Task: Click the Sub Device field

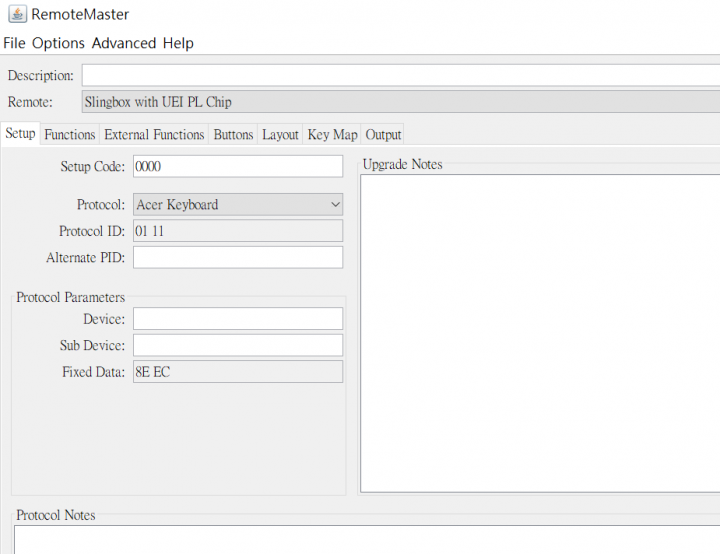Action: [x=238, y=345]
